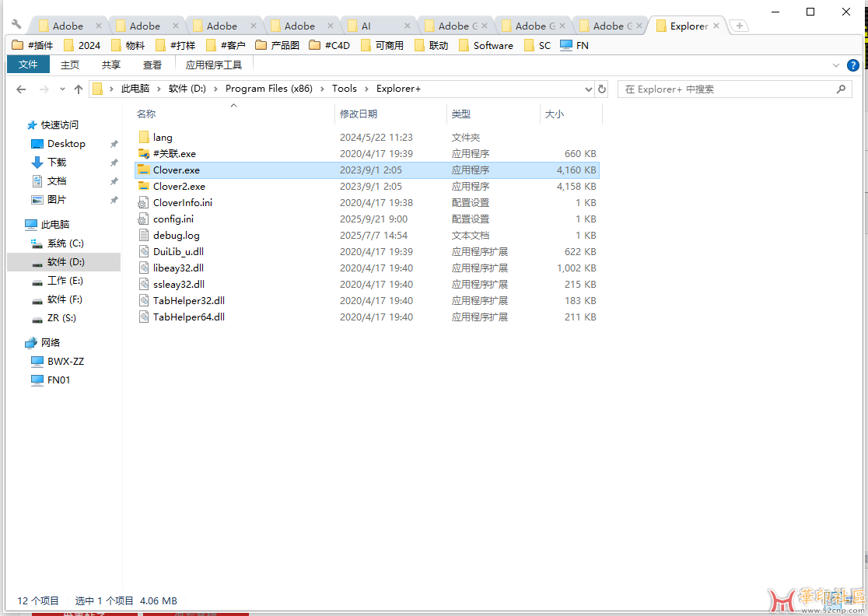Image resolution: width=868 pixels, height=616 pixels.
Task: Expand the Program Files (x86) breadcrumb arrow
Action: point(323,89)
